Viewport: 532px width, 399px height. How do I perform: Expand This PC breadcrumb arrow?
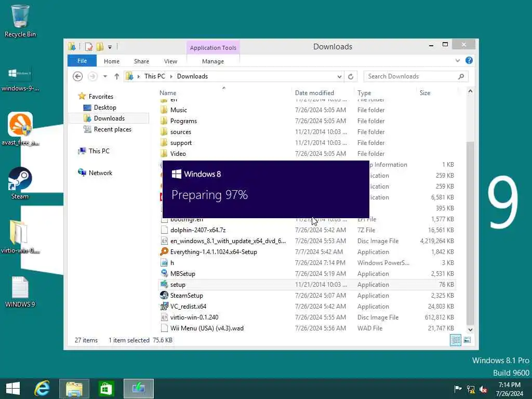coord(171,77)
